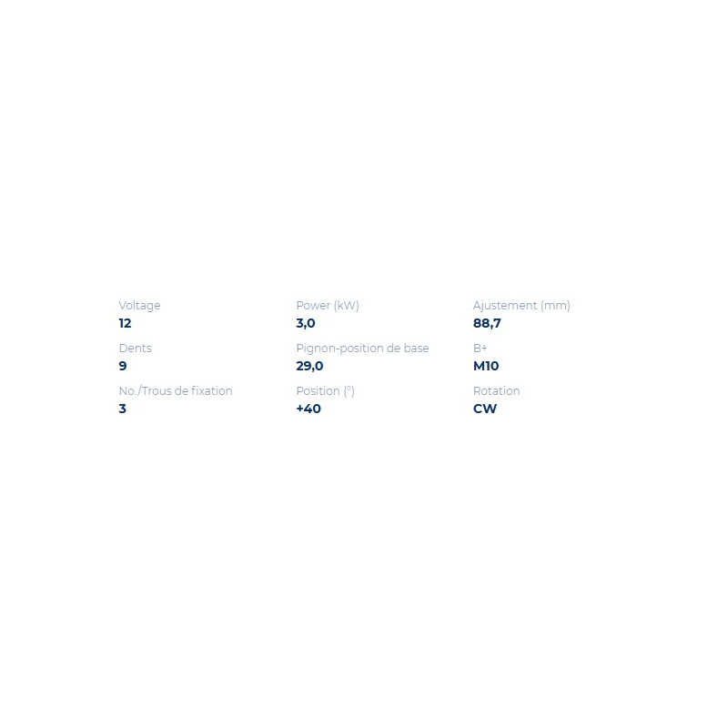The width and height of the screenshot is (728, 728).
Task: Select the power value 3,0
Action: click(x=306, y=323)
